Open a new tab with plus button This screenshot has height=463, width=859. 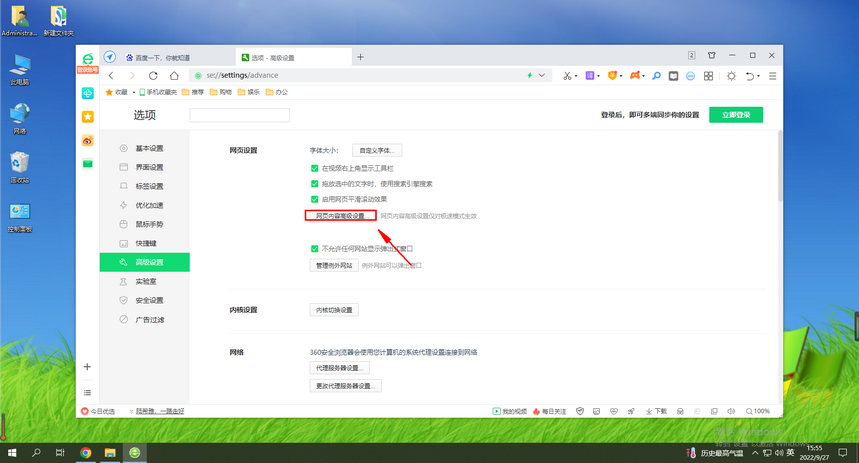pos(360,57)
